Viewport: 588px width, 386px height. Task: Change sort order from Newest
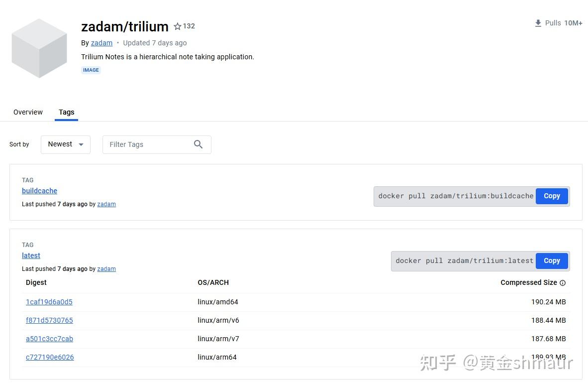click(65, 144)
